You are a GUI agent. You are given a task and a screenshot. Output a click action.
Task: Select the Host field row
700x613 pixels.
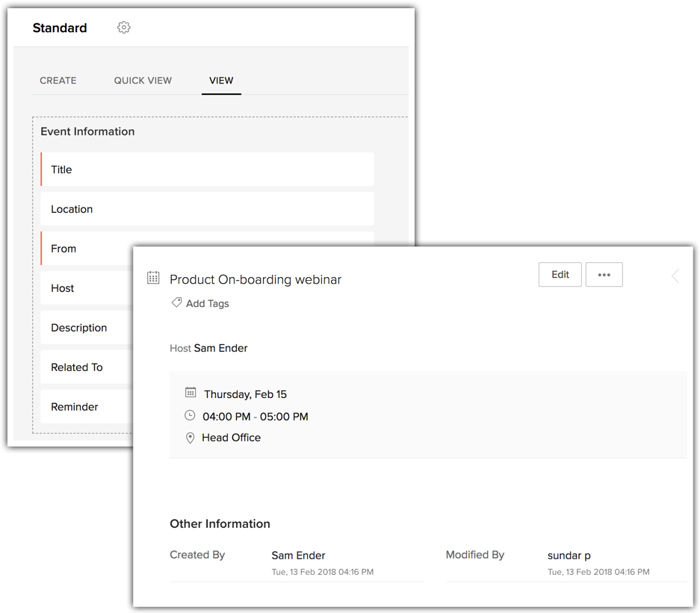(86, 288)
